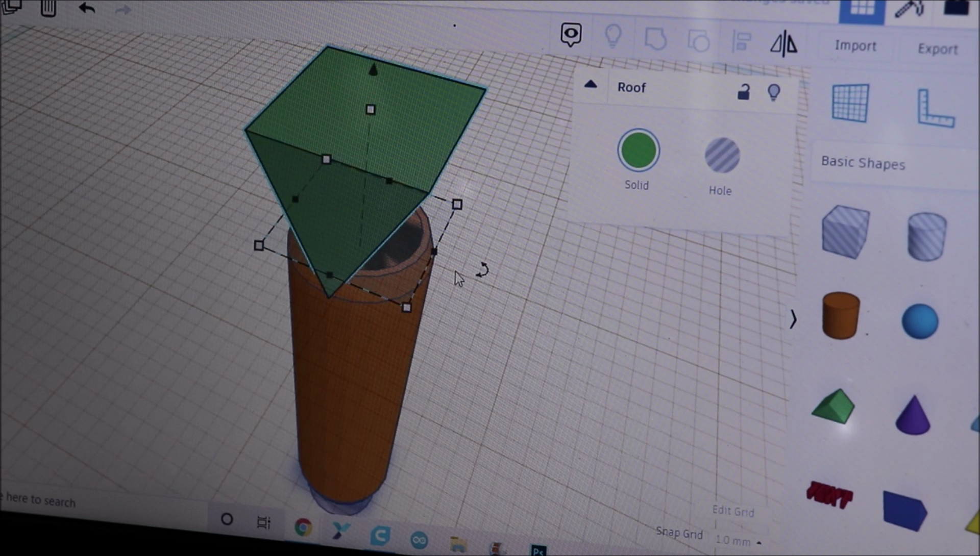This screenshot has width=980, height=556.
Task: Open the Edit Grid settings
Action: tap(733, 511)
